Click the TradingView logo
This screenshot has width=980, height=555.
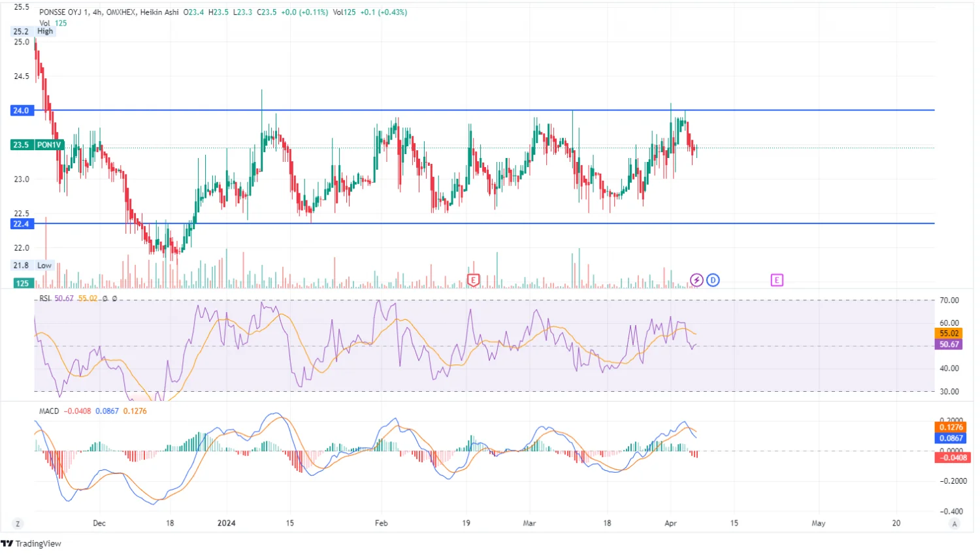(31, 543)
